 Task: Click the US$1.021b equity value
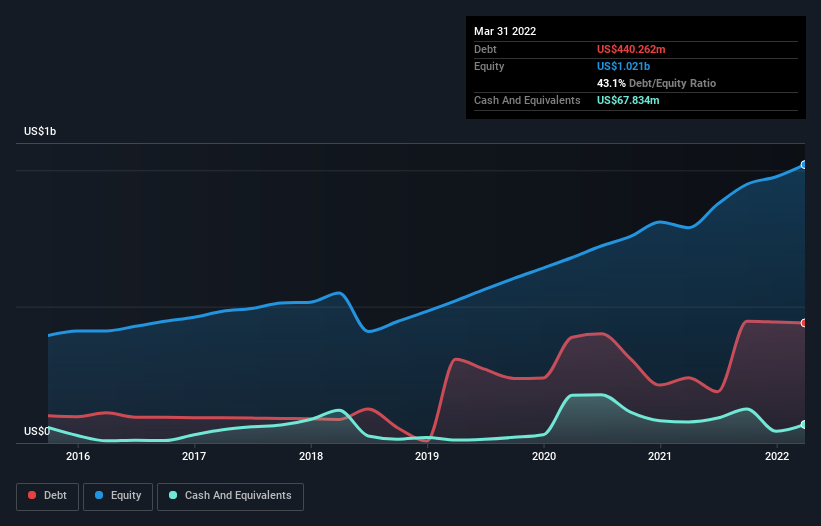tap(623, 66)
